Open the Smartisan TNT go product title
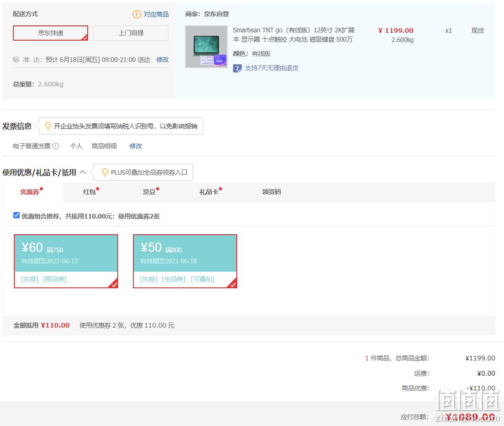Viewport: 504px width, 426px height. point(294,35)
